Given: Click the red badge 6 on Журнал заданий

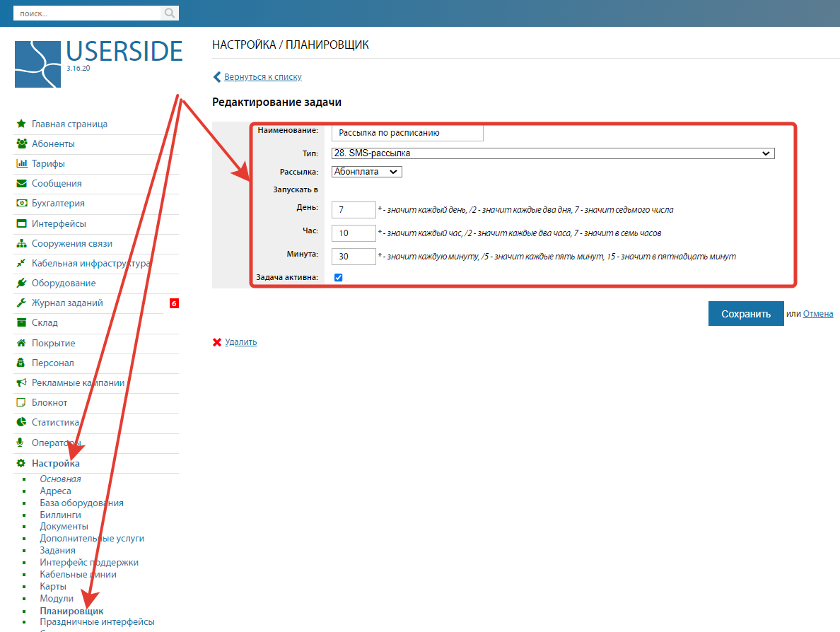Looking at the screenshot, I should point(174,303).
